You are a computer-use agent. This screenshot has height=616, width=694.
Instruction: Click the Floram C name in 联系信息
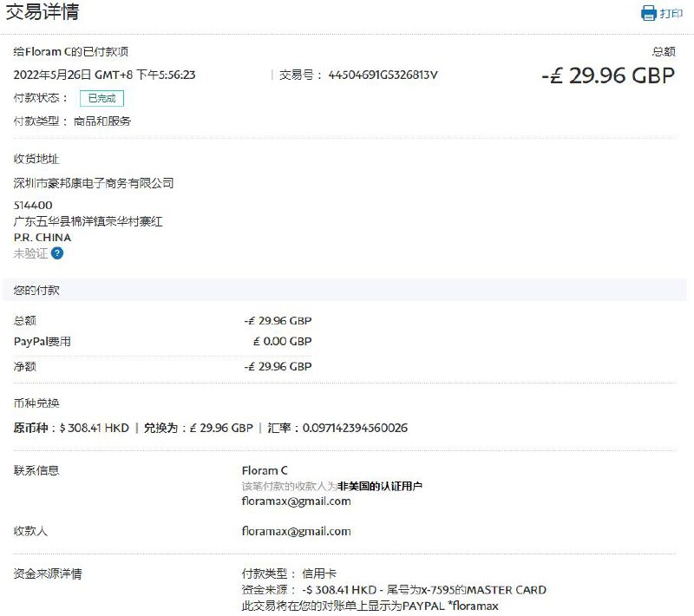point(265,470)
